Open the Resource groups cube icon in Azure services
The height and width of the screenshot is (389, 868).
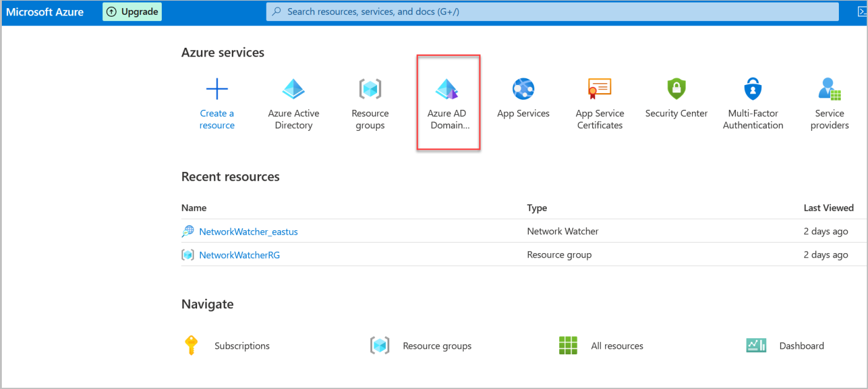pyautogui.click(x=370, y=89)
